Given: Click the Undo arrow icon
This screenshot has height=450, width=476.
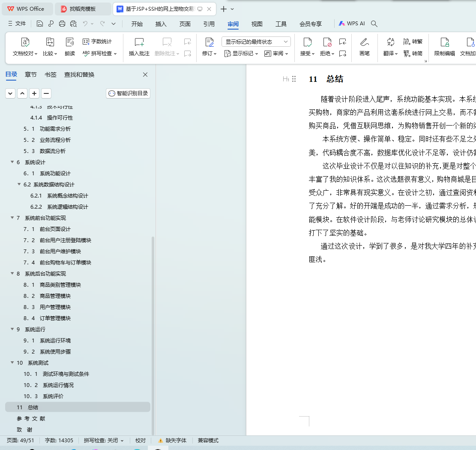Looking at the screenshot, I should 85,24.
